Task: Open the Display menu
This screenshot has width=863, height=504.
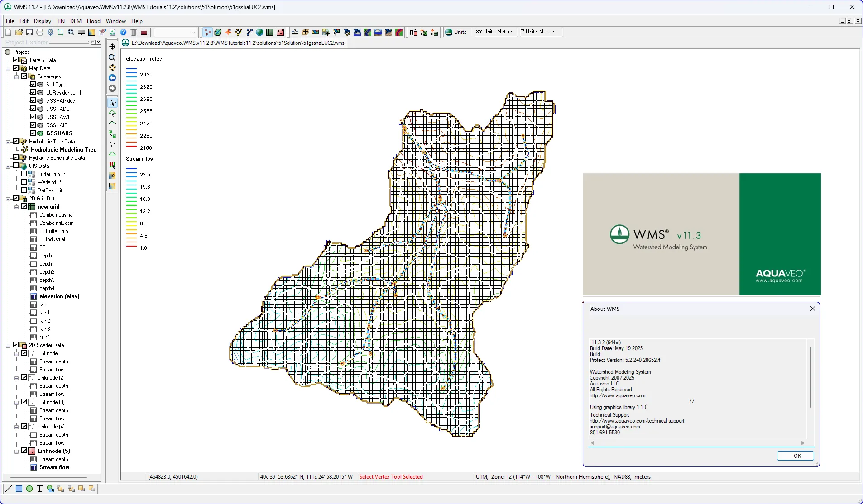Action: (x=43, y=21)
